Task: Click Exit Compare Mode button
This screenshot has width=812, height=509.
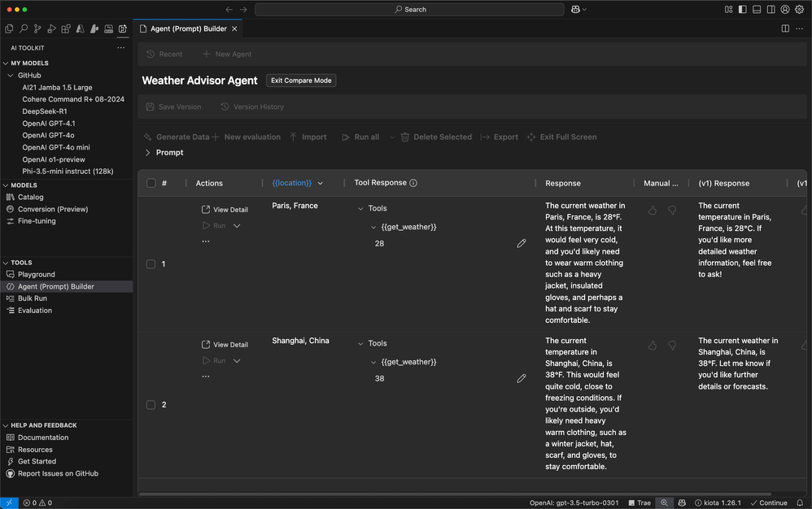Action: coord(301,80)
